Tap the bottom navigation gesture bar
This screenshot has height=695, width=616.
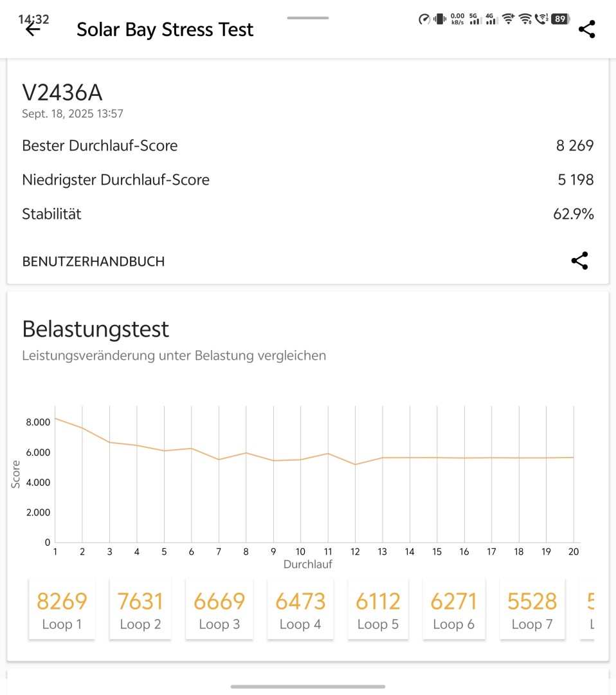[307, 687]
